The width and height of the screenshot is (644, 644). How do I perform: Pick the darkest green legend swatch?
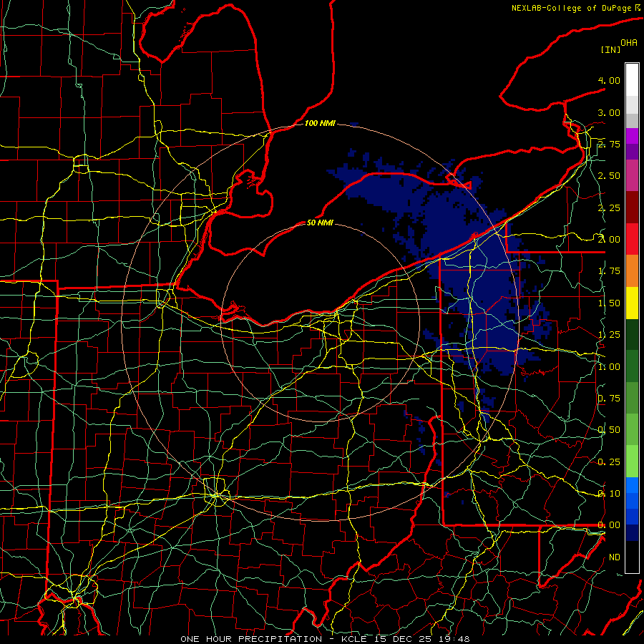[x=632, y=335]
